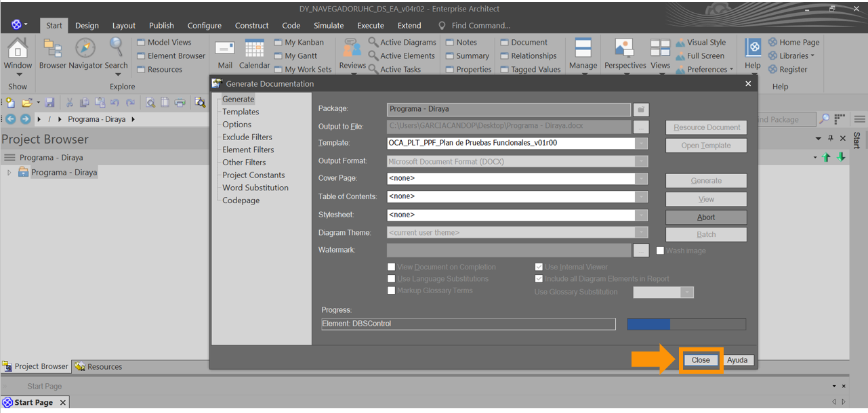This screenshot has width=868, height=413.
Task: Click the Close button in the dialog
Action: pyautogui.click(x=701, y=360)
